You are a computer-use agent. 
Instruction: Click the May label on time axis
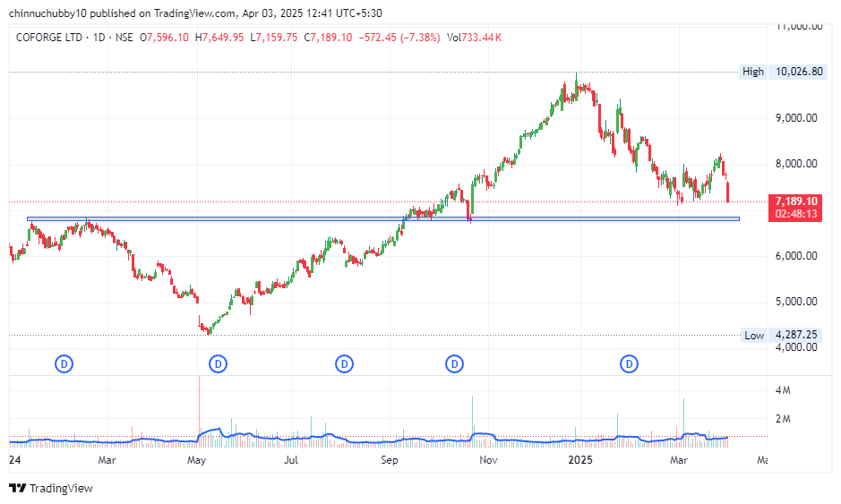tap(196, 460)
